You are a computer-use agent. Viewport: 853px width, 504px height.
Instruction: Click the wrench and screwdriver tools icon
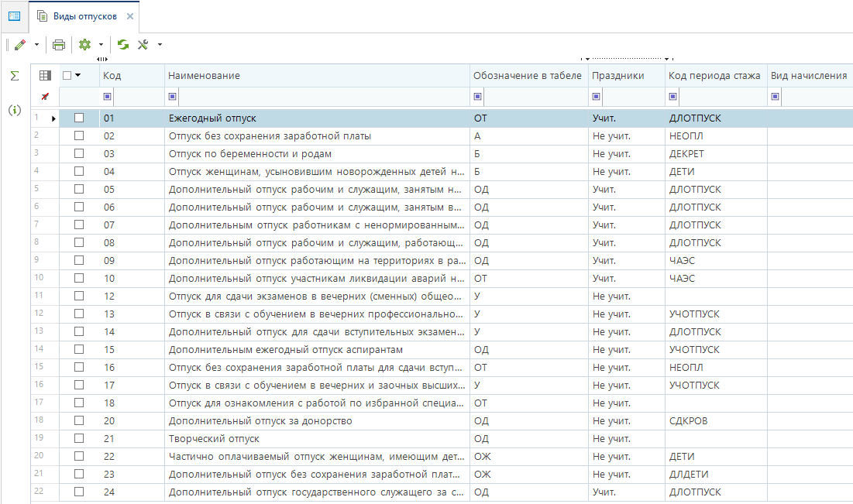point(143,45)
